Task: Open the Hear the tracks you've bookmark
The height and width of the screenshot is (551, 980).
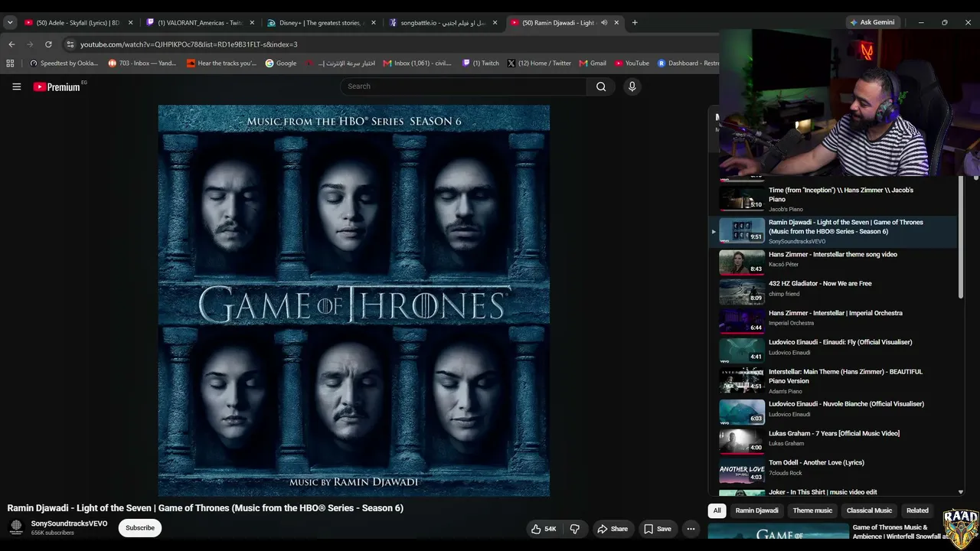Action: pyautogui.click(x=222, y=64)
